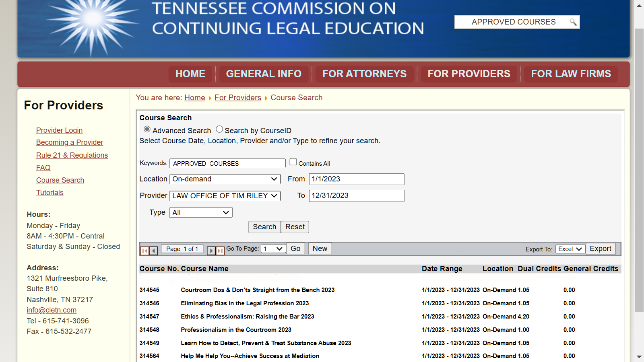Click the previous page arrow icon
Image resolution: width=644 pixels, height=362 pixels.
tap(153, 251)
